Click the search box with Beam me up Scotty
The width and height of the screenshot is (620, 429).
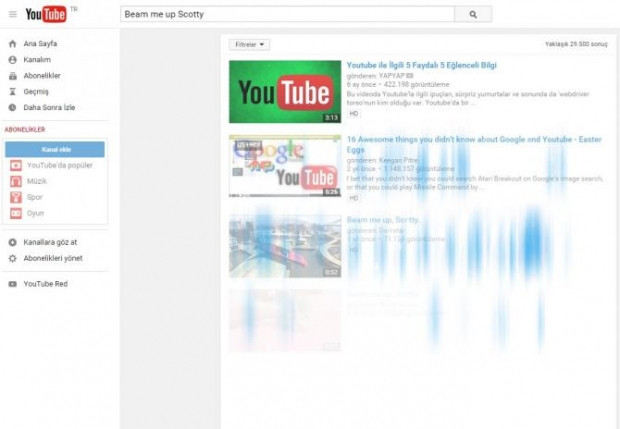click(287, 14)
